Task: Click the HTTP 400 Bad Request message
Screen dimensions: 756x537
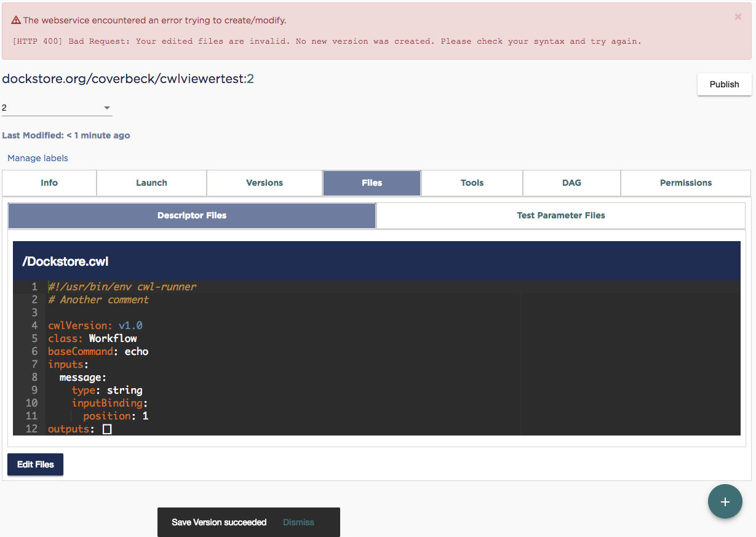Action: 327,41
